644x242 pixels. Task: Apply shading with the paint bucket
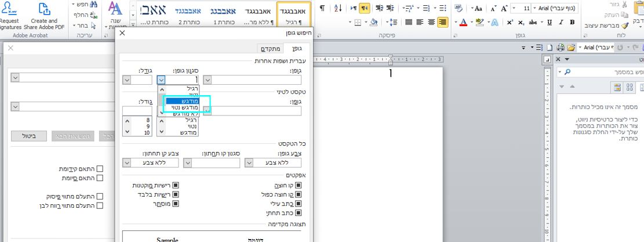[x=373, y=22]
